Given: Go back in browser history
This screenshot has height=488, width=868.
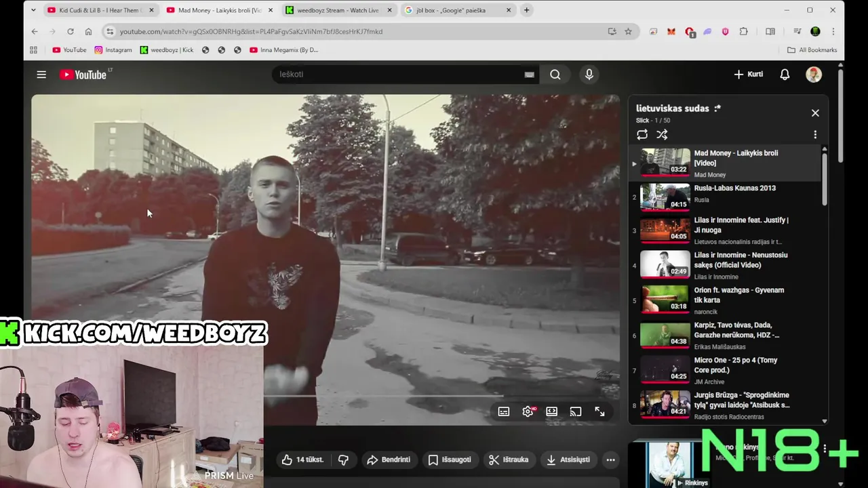Looking at the screenshot, I should [x=35, y=31].
